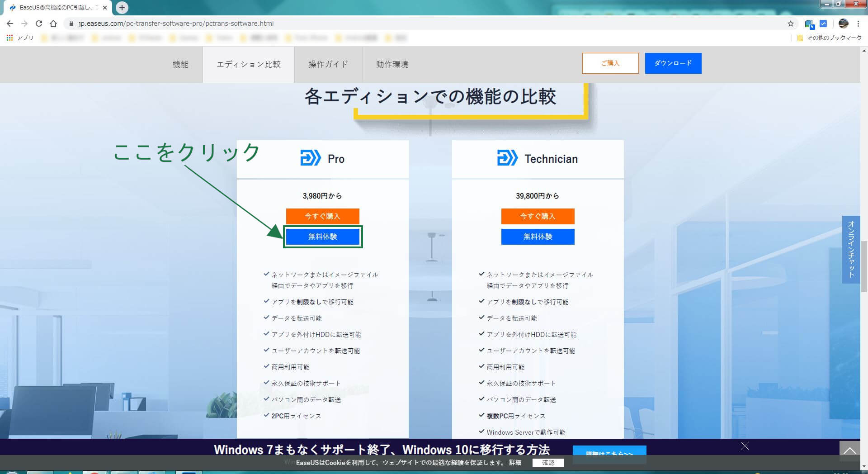Click the Windows 7 support banner text
Viewport: 868px width, 474px height.
pos(382,450)
